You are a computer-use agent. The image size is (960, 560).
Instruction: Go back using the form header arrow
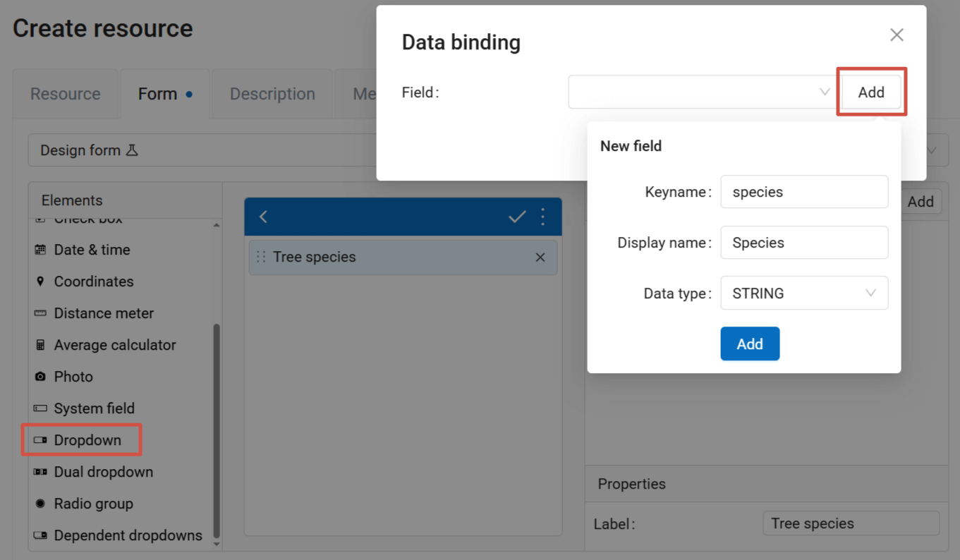pyautogui.click(x=264, y=217)
